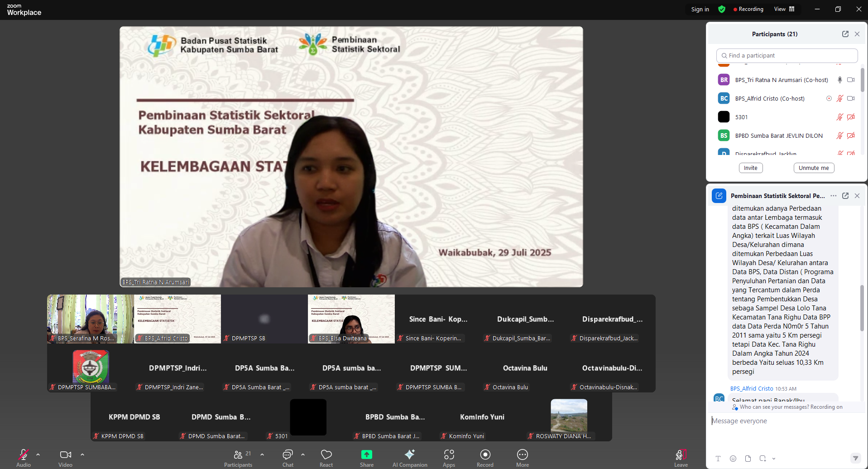This screenshot has height=469, width=868.
Task: Toggle meeting recording with the Record button
Action: click(x=485, y=455)
